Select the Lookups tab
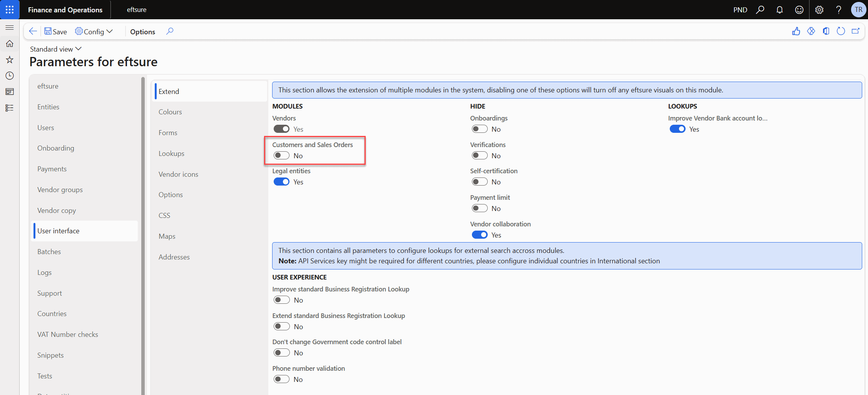This screenshot has width=868, height=395. coord(210,154)
